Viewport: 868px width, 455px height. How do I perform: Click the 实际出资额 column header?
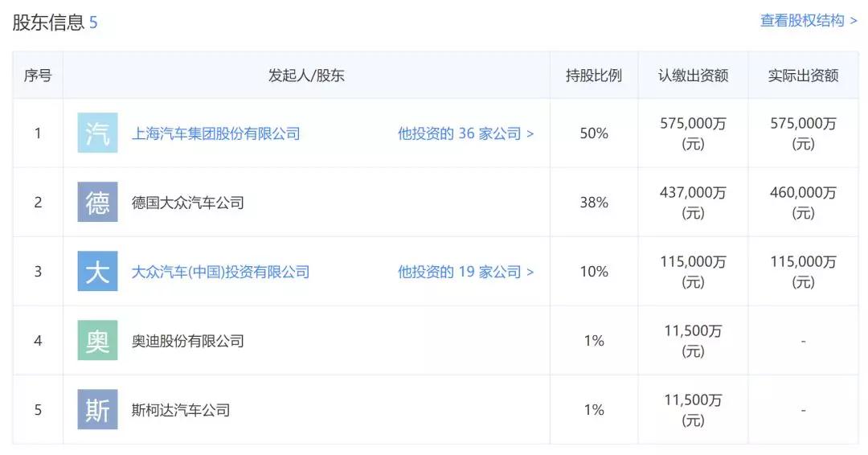click(803, 76)
